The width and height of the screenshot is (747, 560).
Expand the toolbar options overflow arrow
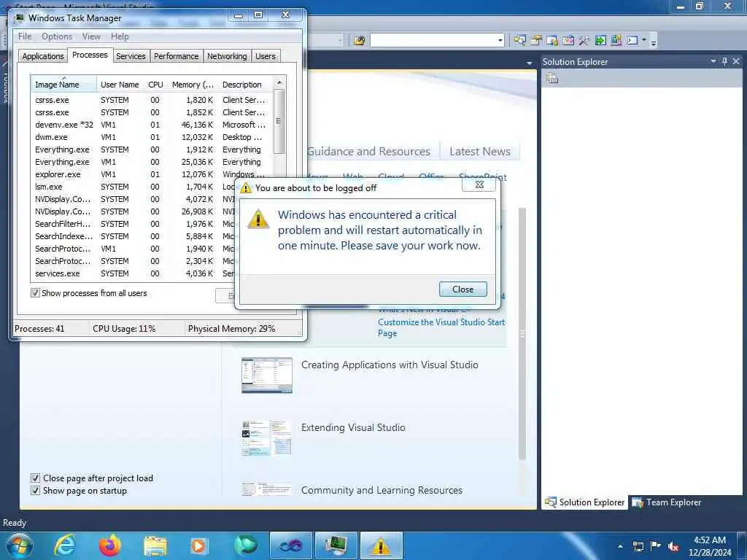pos(654,42)
